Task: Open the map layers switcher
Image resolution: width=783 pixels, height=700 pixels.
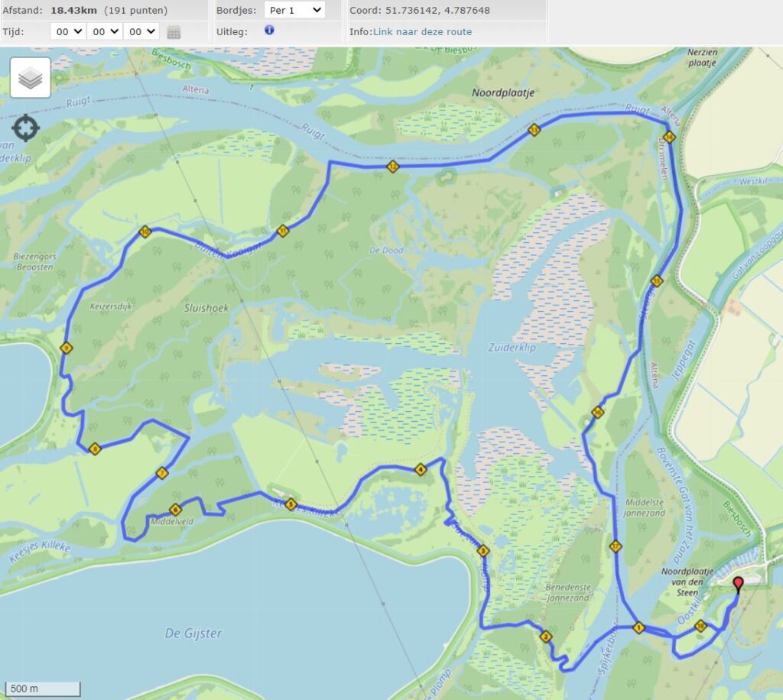Action: point(31,77)
